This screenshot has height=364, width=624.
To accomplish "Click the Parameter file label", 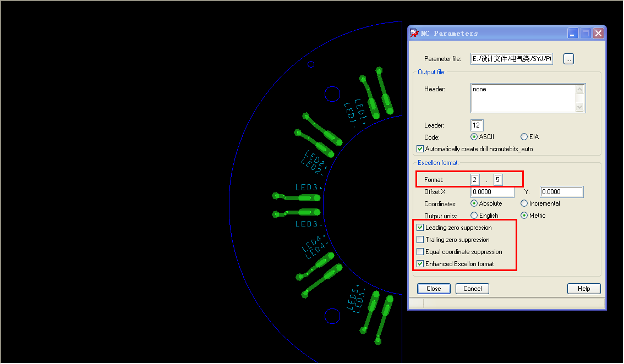I will coord(442,59).
